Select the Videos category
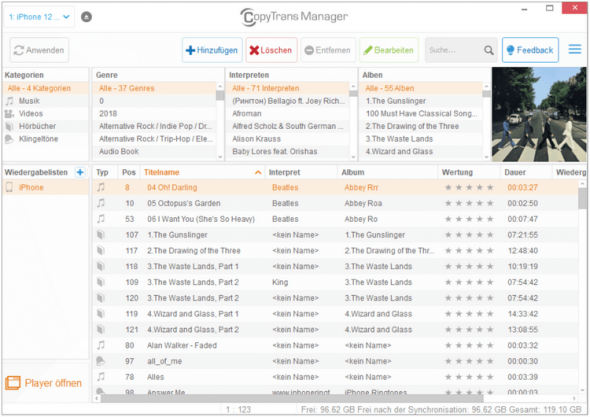590x417 pixels. click(46, 114)
